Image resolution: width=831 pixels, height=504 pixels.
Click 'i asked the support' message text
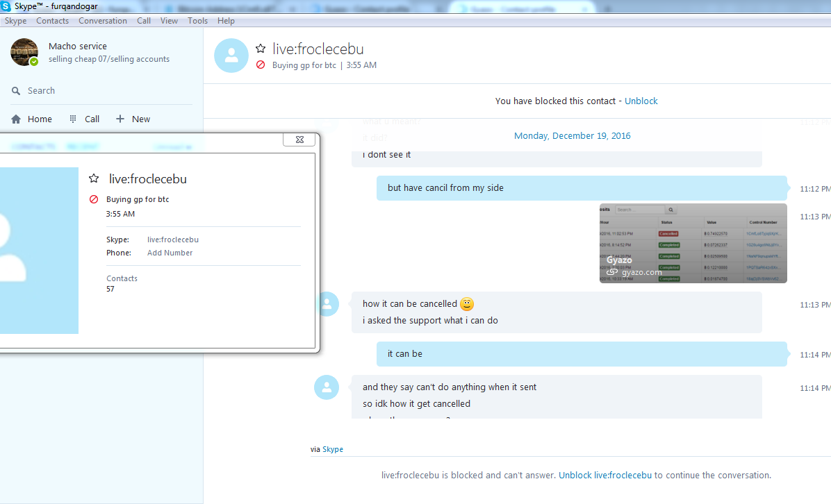point(430,320)
